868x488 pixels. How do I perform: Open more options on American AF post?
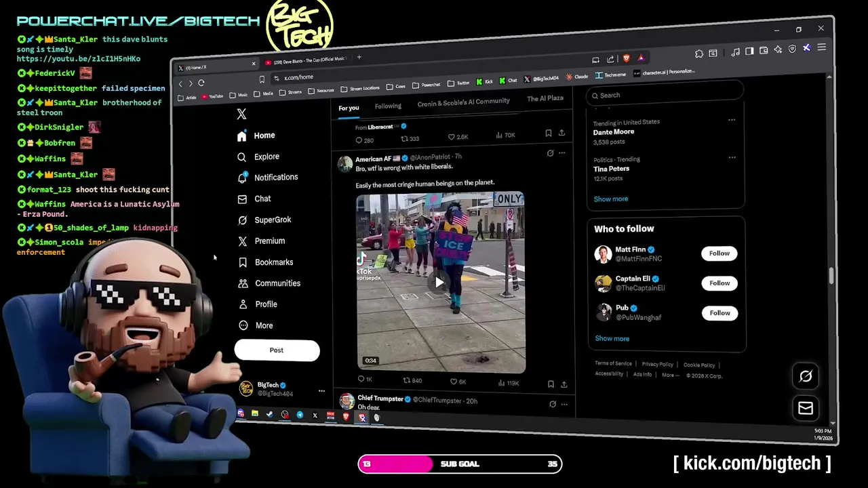pos(561,153)
